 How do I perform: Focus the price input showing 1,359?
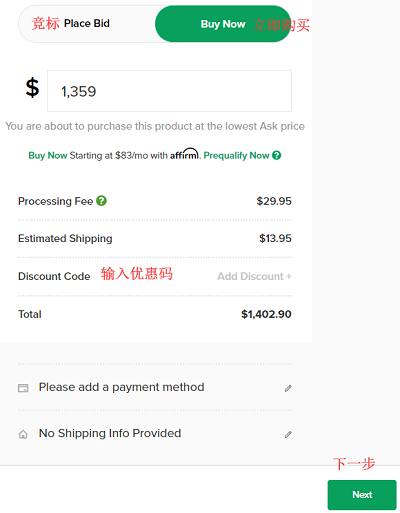click(169, 91)
